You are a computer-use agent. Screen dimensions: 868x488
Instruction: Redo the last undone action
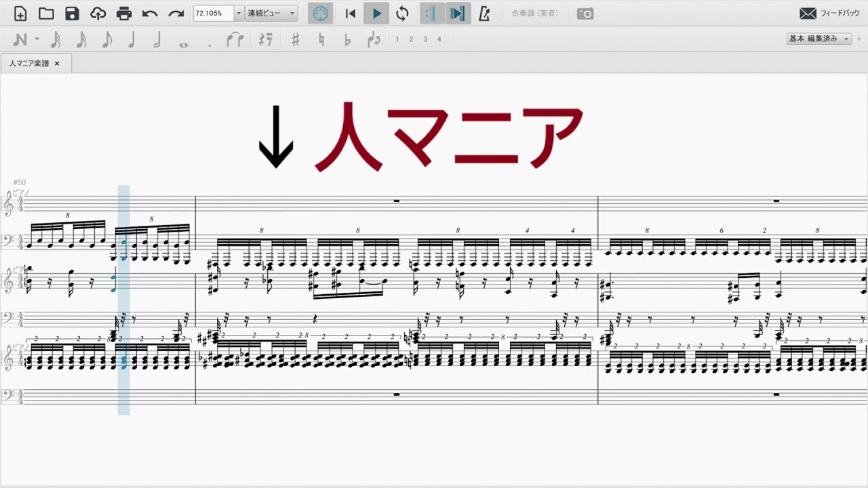(x=176, y=14)
